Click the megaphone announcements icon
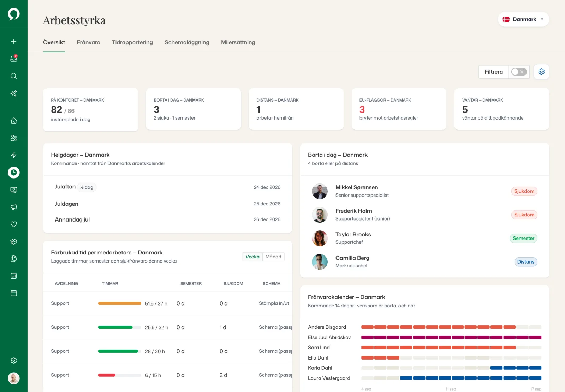Image resolution: width=565 pixels, height=392 pixels. (14, 207)
